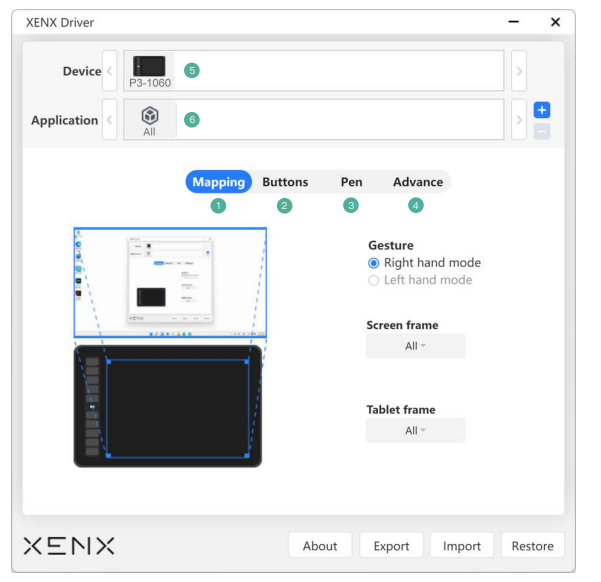Click top-left handle of tablet frame
601x582 pixels.
[x=109, y=361]
